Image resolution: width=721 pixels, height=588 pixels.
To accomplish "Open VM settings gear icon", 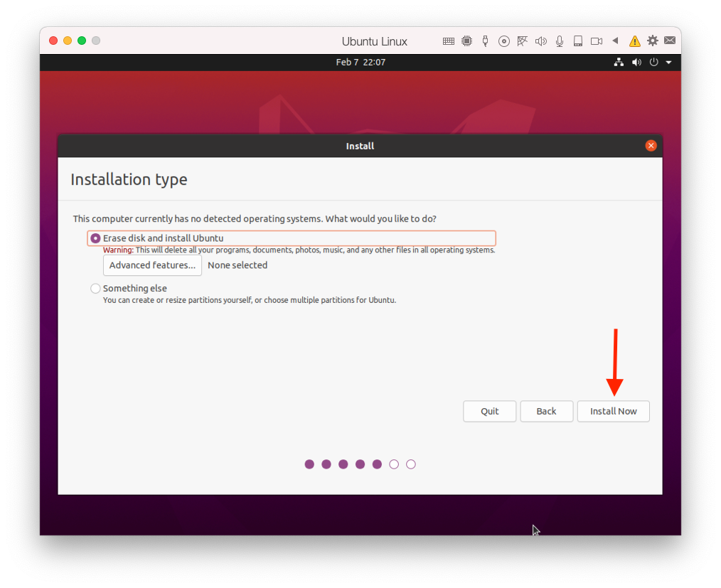I will (652, 41).
